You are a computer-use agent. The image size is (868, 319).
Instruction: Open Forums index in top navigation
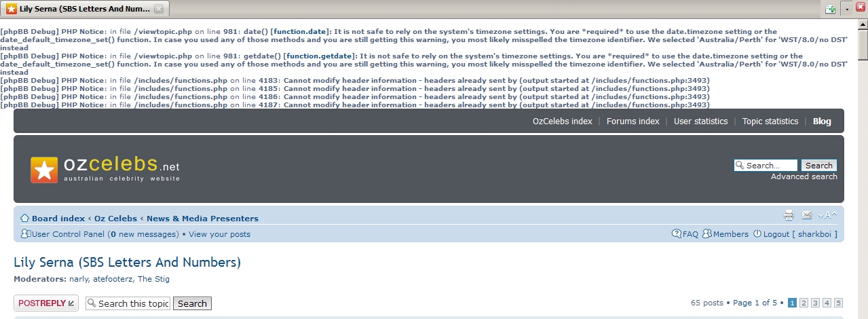point(633,121)
